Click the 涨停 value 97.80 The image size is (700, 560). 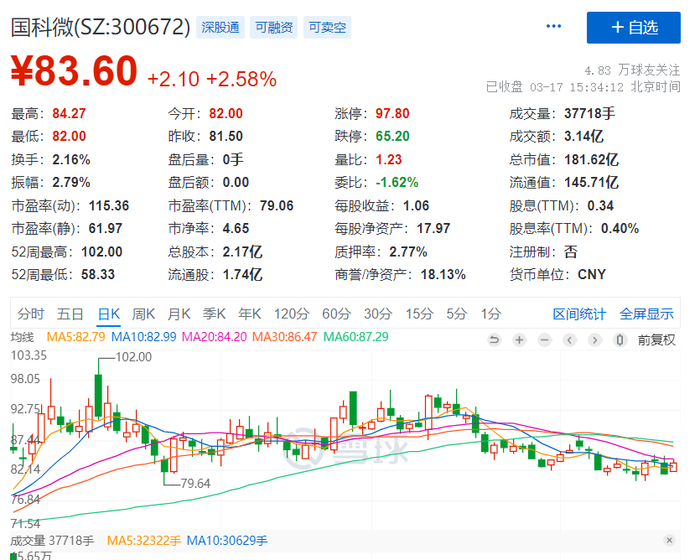[x=392, y=113]
